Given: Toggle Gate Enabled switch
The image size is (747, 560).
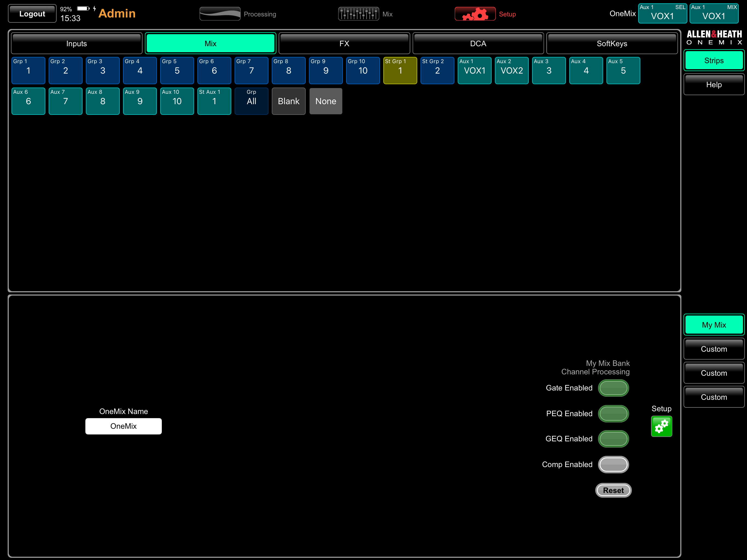Looking at the screenshot, I should [x=613, y=388].
